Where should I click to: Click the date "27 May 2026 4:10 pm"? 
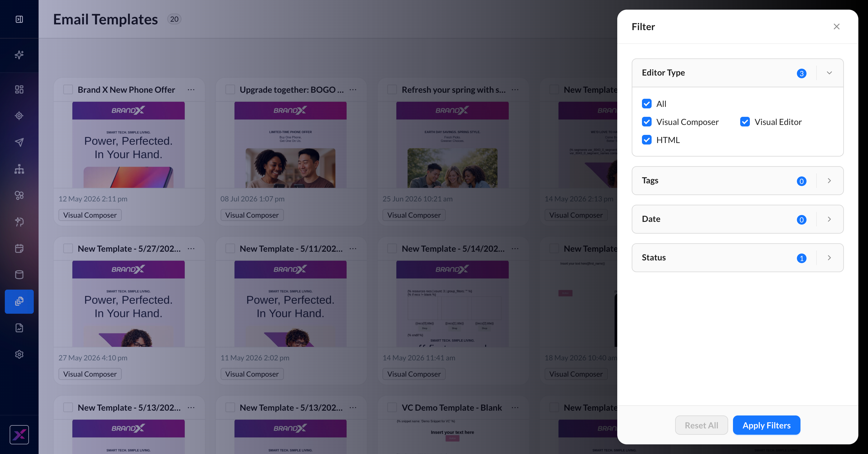tap(93, 358)
